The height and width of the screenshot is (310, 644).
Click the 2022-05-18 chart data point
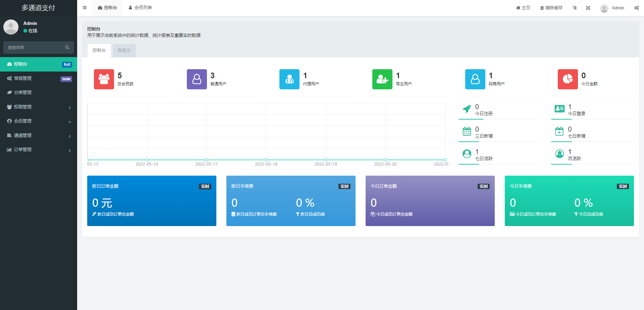[266, 160]
